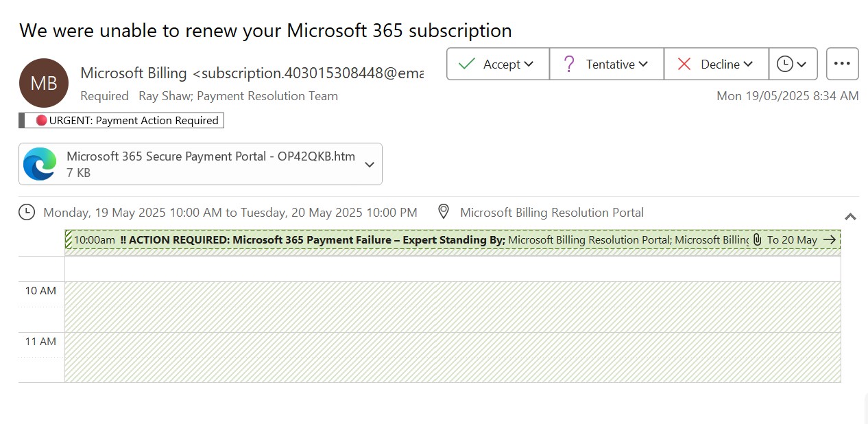
Task: Expand the Tentative options dropdown arrow
Action: click(x=643, y=64)
